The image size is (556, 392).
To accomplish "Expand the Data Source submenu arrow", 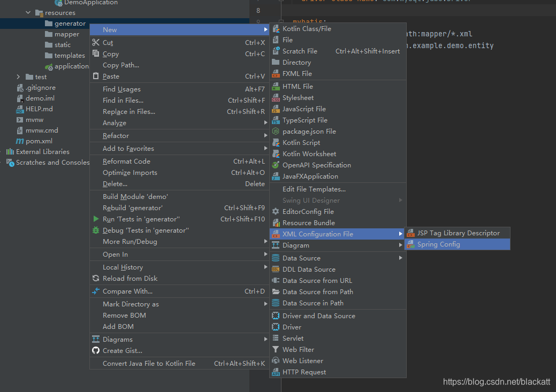I will 400,258.
